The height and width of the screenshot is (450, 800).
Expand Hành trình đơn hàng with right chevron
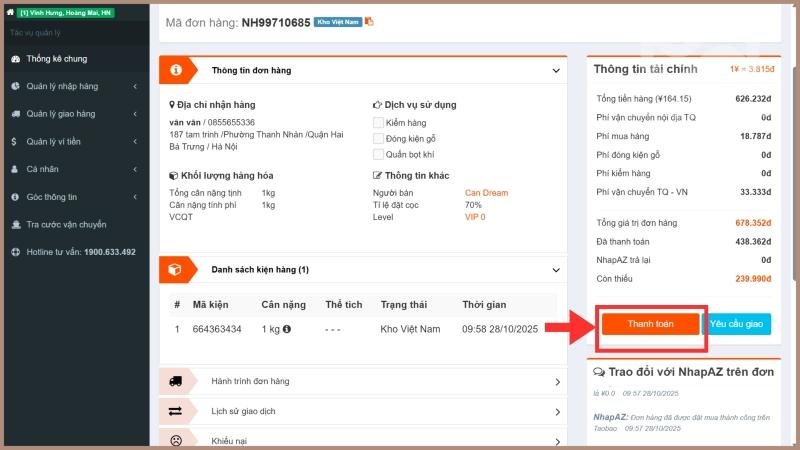(x=557, y=382)
